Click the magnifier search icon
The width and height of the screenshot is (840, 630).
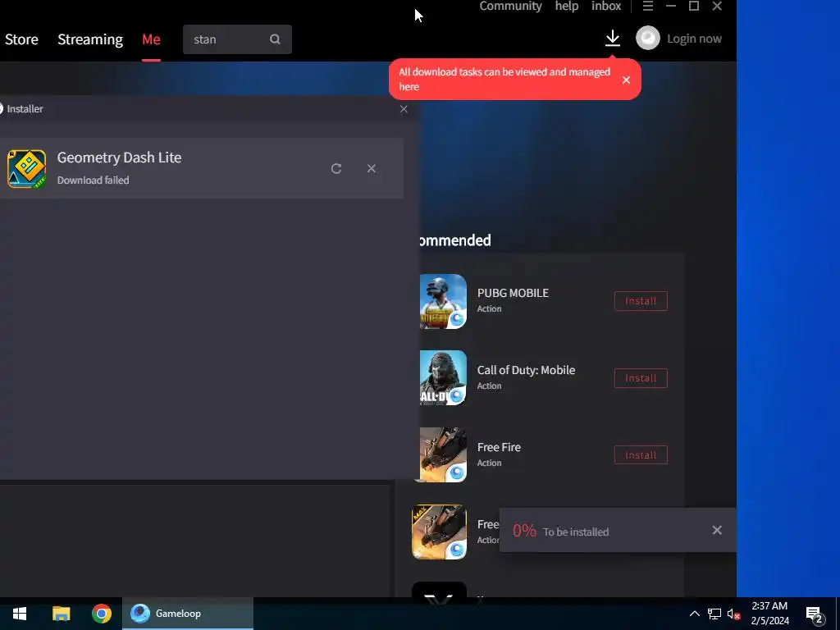click(275, 39)
